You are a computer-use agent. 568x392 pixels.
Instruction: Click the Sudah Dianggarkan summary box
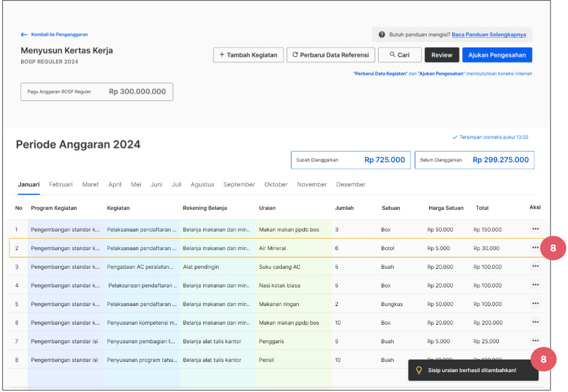point(350,160)
